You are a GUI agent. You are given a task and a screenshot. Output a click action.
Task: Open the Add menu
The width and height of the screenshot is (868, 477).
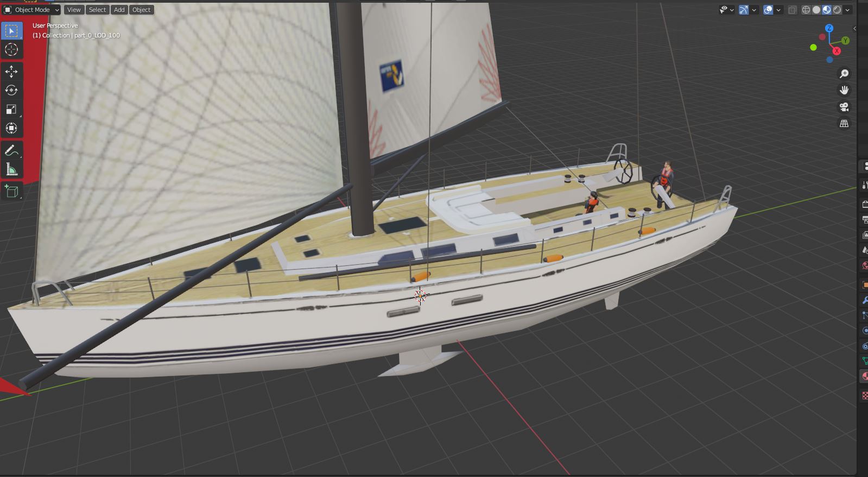point(119,10)
